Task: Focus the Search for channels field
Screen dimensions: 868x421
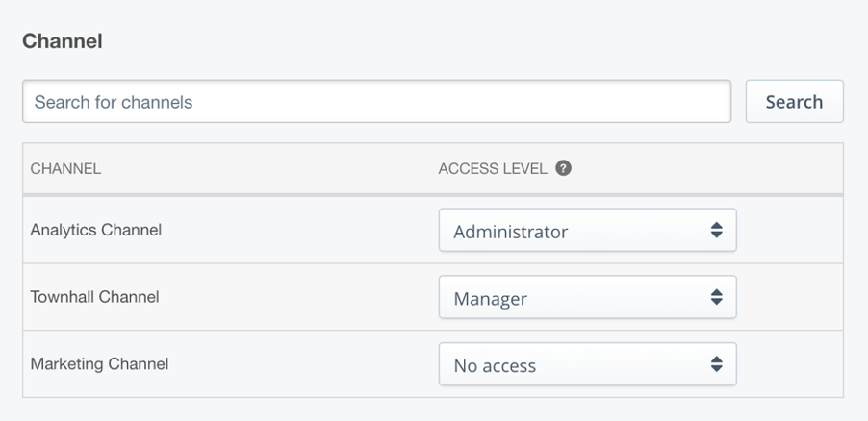Action: tap(376, 101)
